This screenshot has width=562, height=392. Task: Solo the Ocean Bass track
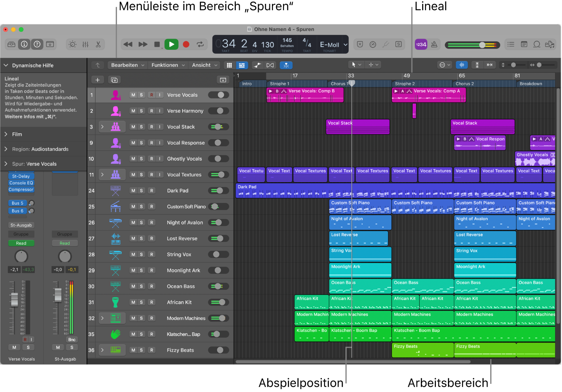pyautogui.click(x=141, y=286)
